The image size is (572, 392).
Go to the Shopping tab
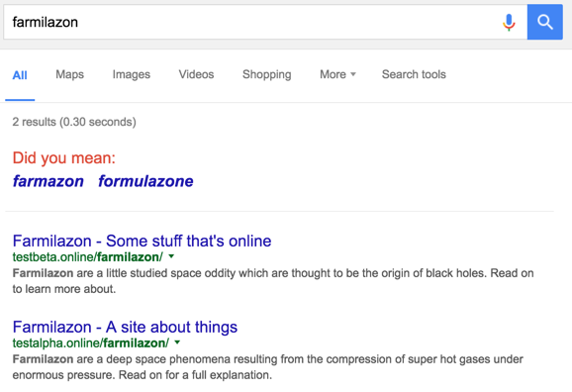[x=266, y=74]
